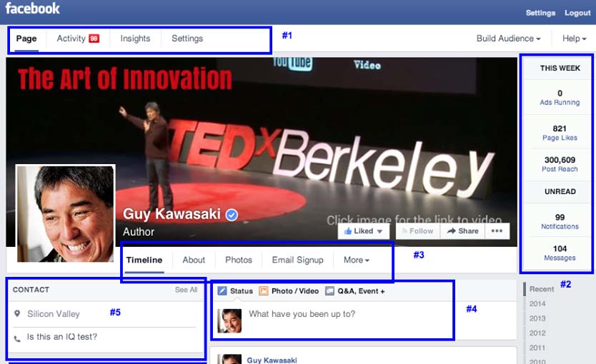Screen dimensions: 596x364
Task: Open the Activity tab
Action: click(x=71, y=39)
